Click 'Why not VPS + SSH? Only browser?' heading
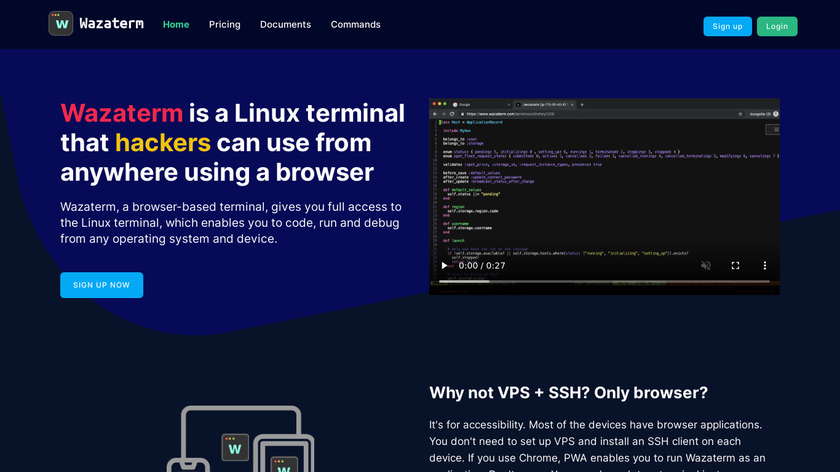 [x=568, y=393]
